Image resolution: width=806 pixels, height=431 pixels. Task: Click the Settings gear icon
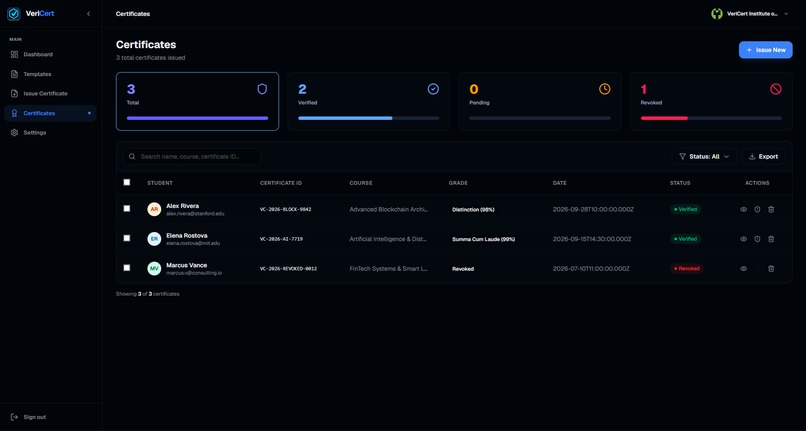point(14,133)
